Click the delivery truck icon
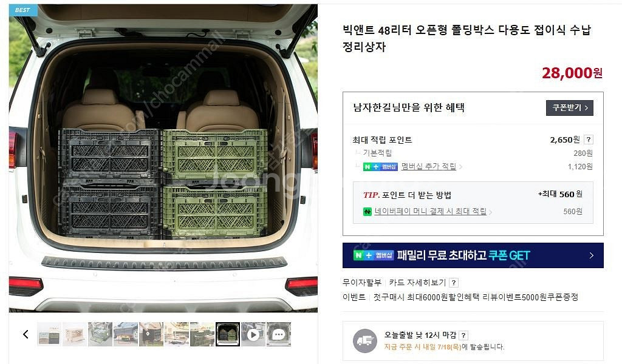This screenshot has height=364, width=622. [365, 340]
